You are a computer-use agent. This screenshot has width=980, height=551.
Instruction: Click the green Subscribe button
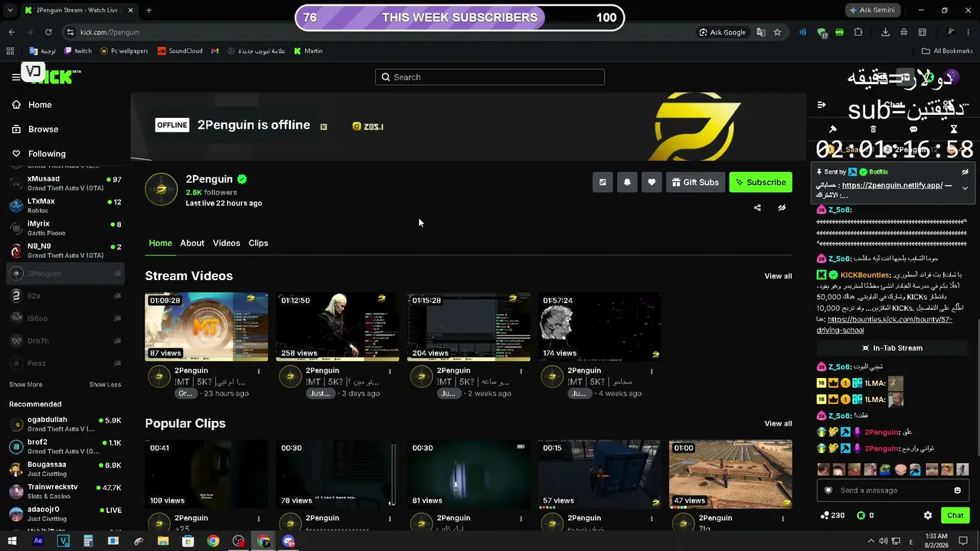point(760,182)
